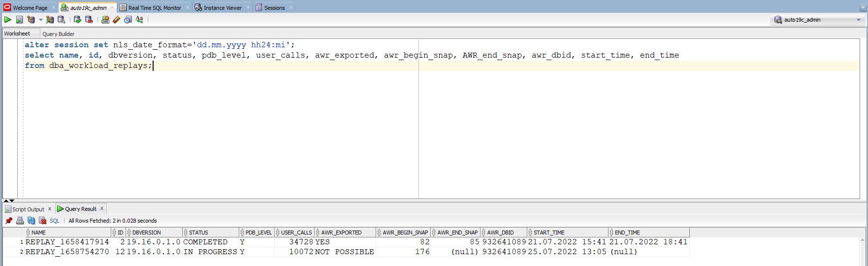
Task: Open the Explain Plan dropdown arrow
Action: [x=40, y=20]
